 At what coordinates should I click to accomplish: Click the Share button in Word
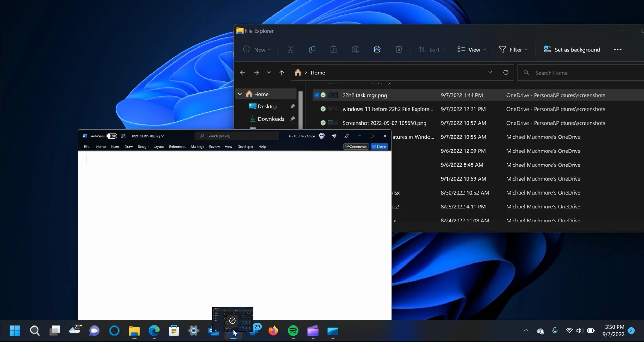379,147
